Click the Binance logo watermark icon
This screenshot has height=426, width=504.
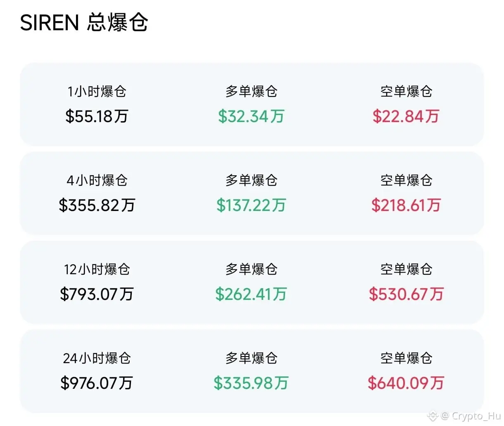433,415
